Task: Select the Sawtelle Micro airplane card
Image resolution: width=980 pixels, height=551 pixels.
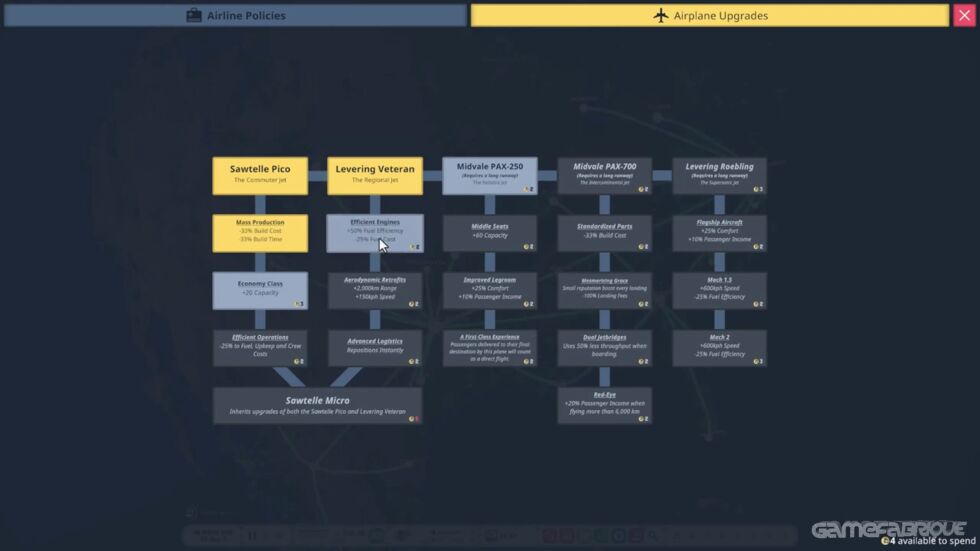Action: tap(318, 405)
